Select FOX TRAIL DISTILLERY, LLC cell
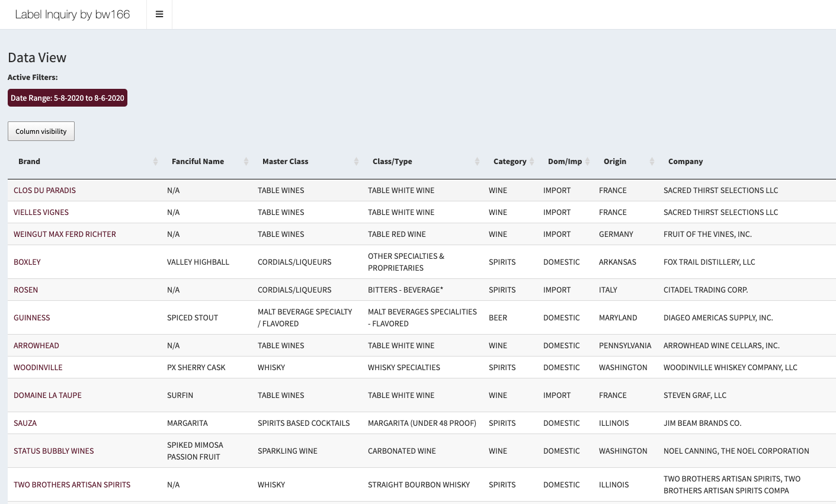This screenshot has height=504, width=836. (x=709, y=262)
